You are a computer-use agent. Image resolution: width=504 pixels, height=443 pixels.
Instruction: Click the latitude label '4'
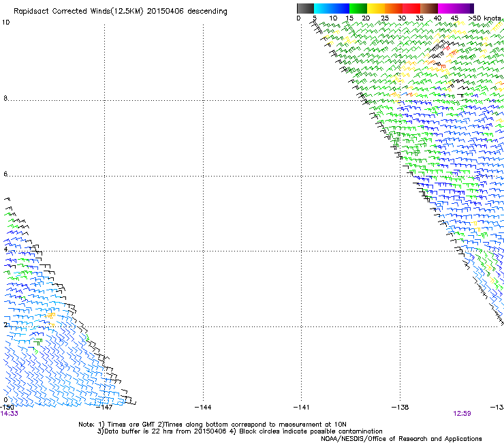click(x=5, y=249)
